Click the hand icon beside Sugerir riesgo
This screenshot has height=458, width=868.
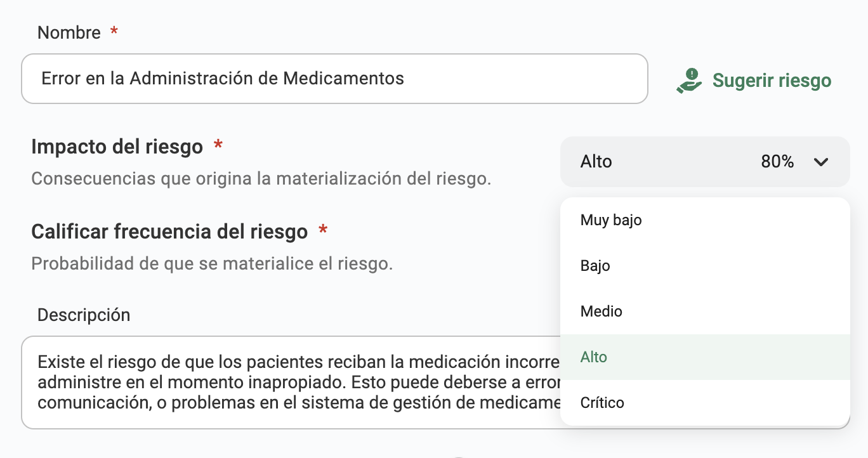pos(689,81)
